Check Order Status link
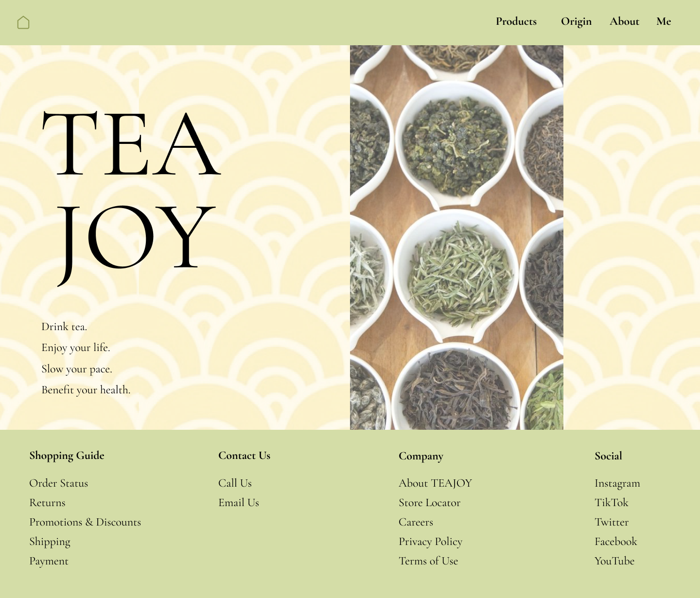The image size is (700, 598). click(x=58, y=483)
